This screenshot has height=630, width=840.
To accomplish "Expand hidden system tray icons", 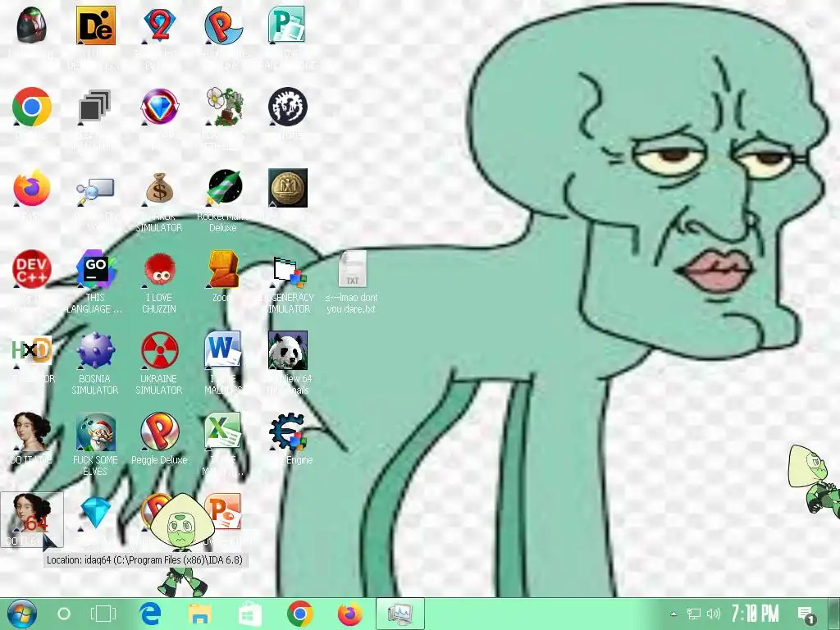I will coord(674,614).
